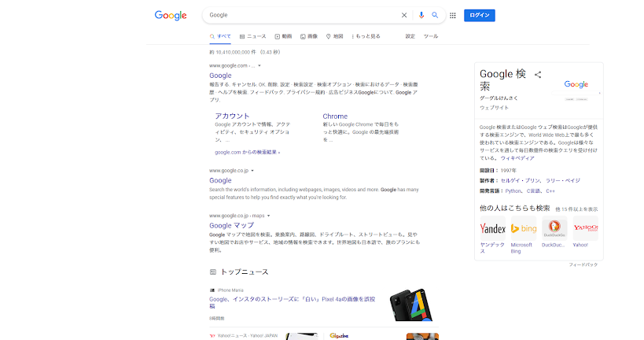This screenshot has height=340, width=644.
Task: Click the Microsoft Bing logo tile
Action: point(523,228)
